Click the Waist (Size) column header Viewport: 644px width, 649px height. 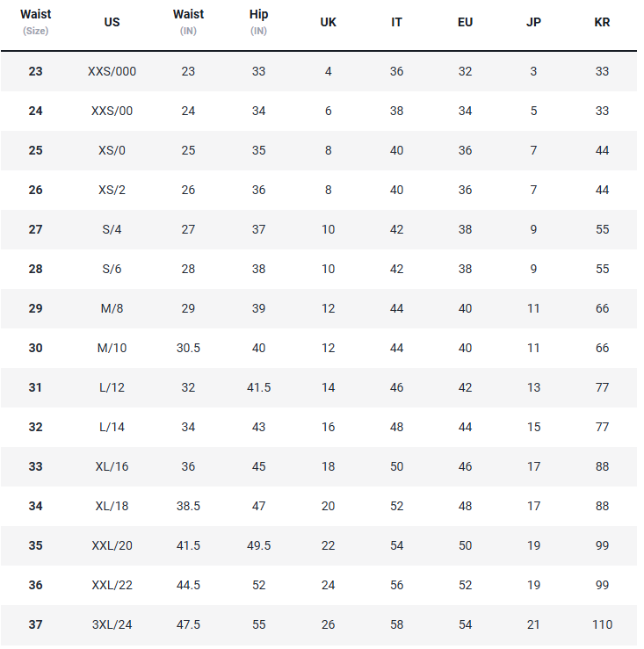(35, 22)
